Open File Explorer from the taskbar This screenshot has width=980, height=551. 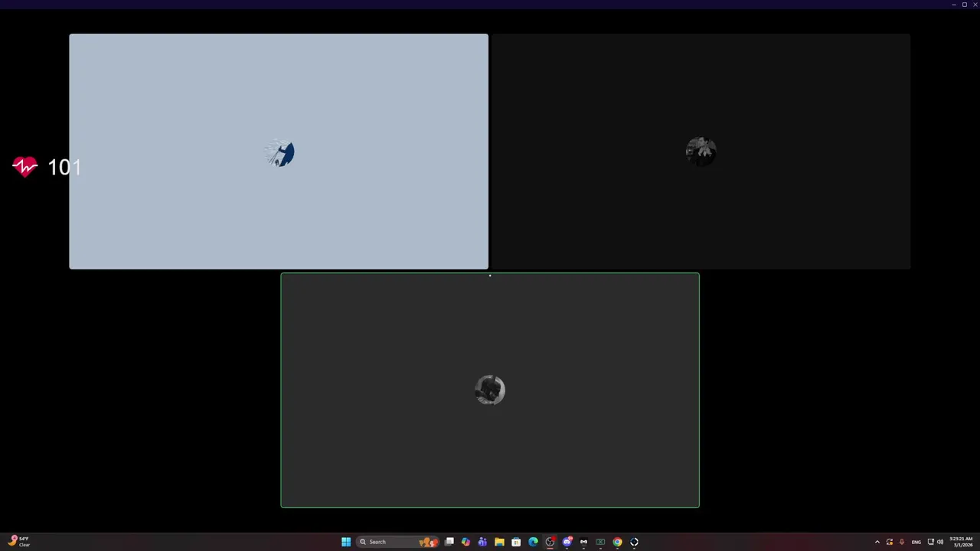499,542
